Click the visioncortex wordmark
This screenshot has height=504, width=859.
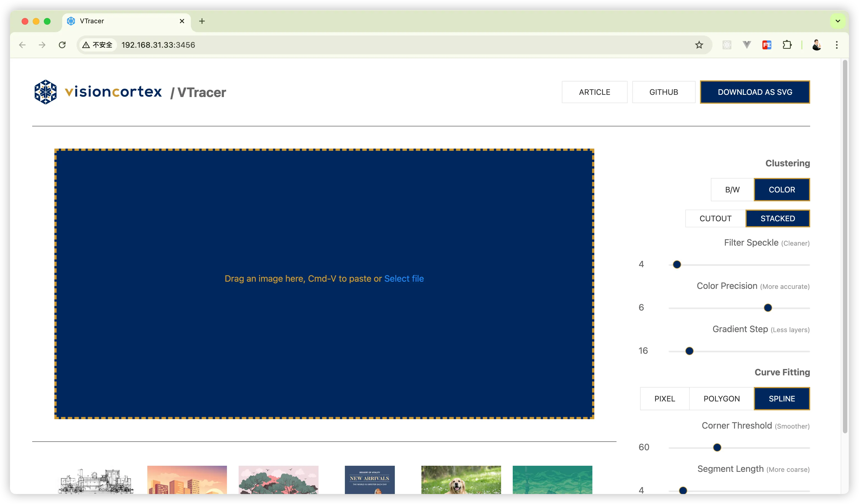click(x=113, y=91)
